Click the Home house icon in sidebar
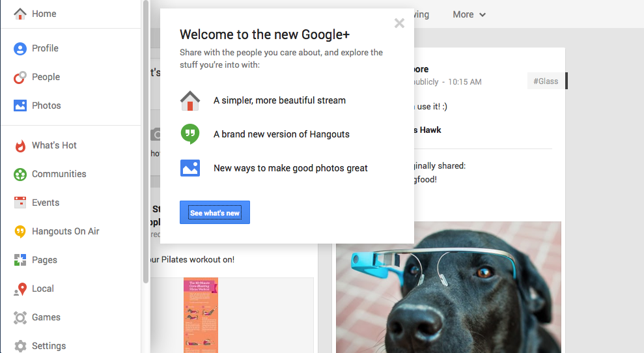644x353 pixels. click(20, 14)
